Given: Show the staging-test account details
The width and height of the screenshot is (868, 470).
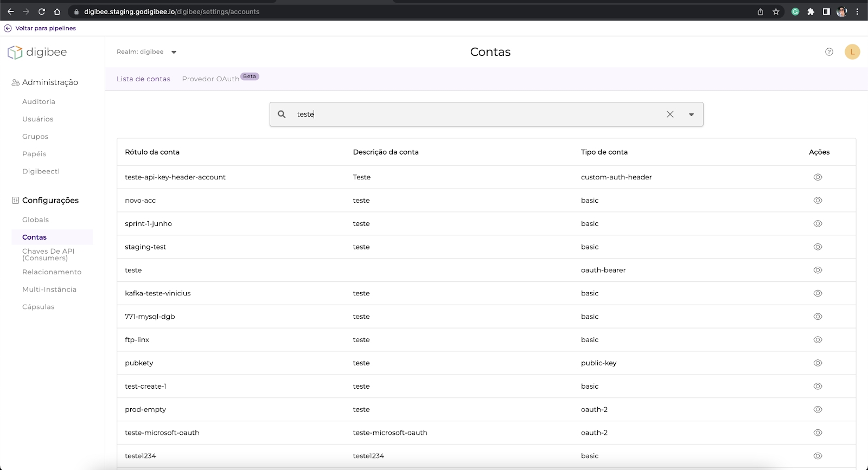Looking at the screenshot, I should click(818, 247).
